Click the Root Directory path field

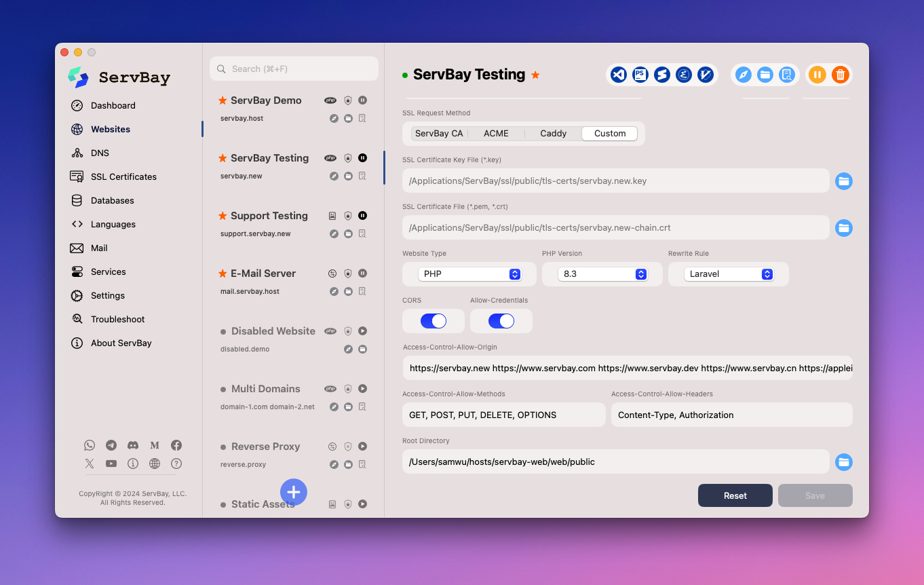616,461
